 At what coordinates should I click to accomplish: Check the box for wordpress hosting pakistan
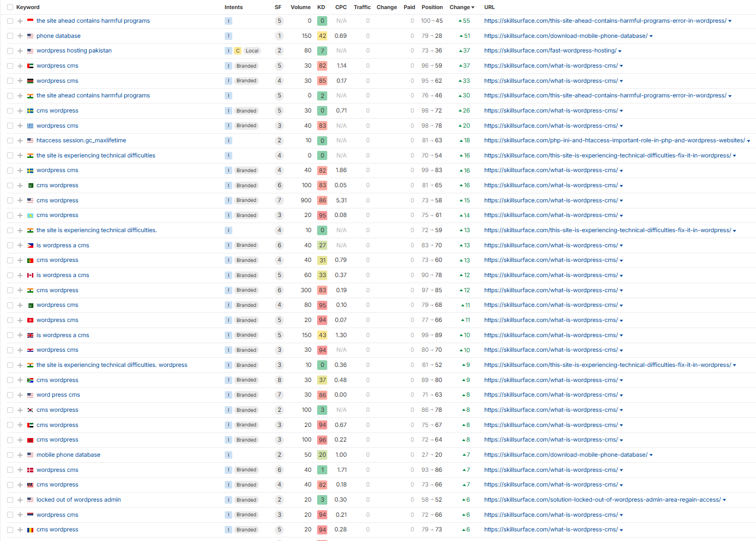(10, 51)
